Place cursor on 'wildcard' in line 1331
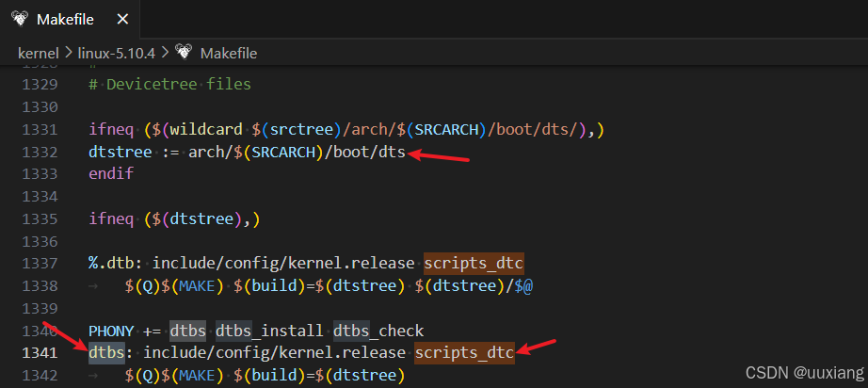The width and height of the screenshot is (868, 388). [x=206, y=130]
